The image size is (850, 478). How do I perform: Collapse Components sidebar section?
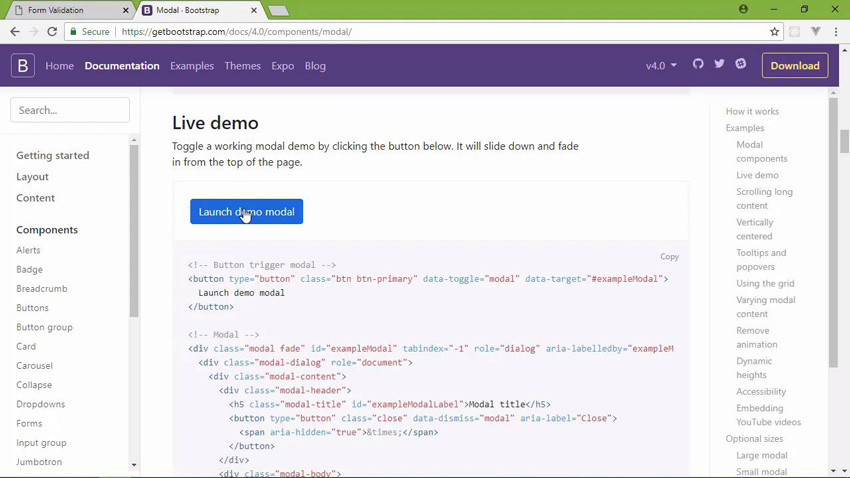(47, 230)
